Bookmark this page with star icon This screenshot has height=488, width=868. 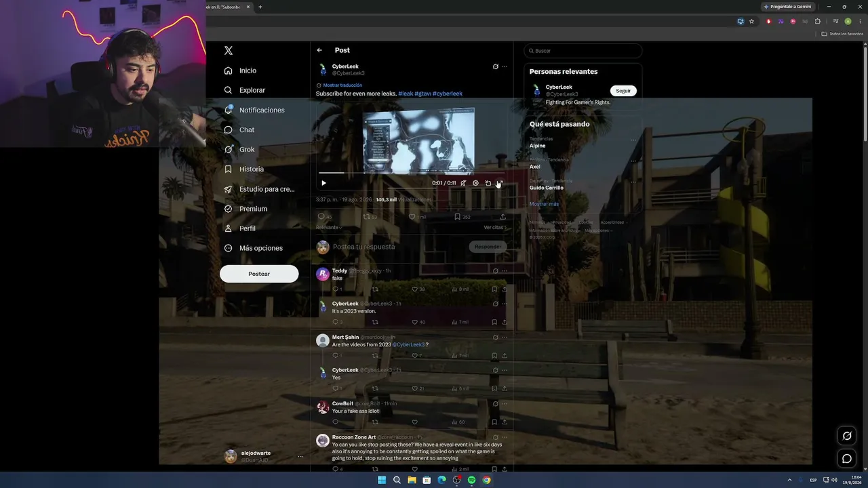click(x=751, y=21)
